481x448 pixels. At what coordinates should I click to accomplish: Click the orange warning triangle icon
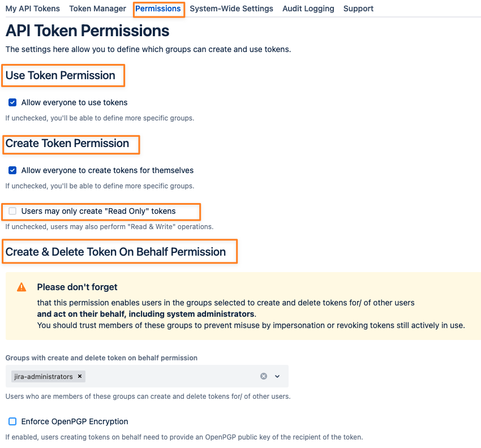[x=22, y=287]
